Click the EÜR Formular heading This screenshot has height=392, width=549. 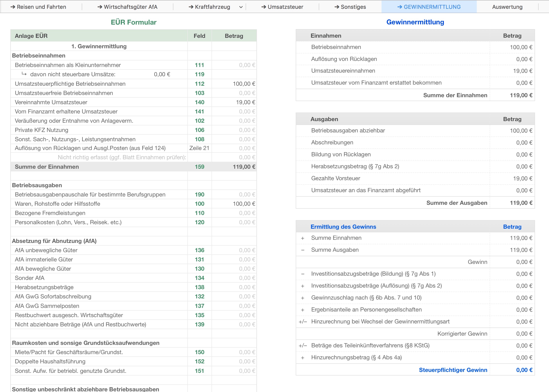[133, 22]
